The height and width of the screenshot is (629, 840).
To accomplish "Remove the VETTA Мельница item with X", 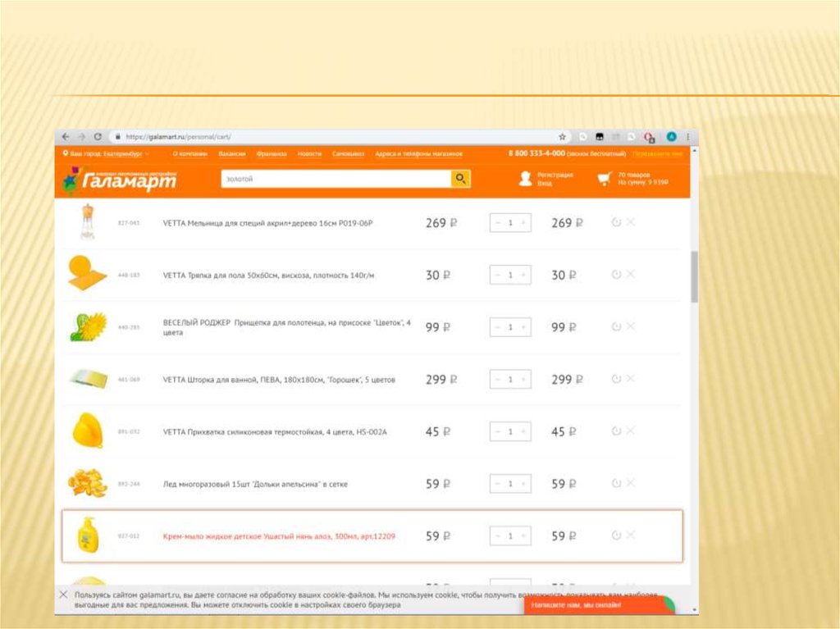I will 631,222.
